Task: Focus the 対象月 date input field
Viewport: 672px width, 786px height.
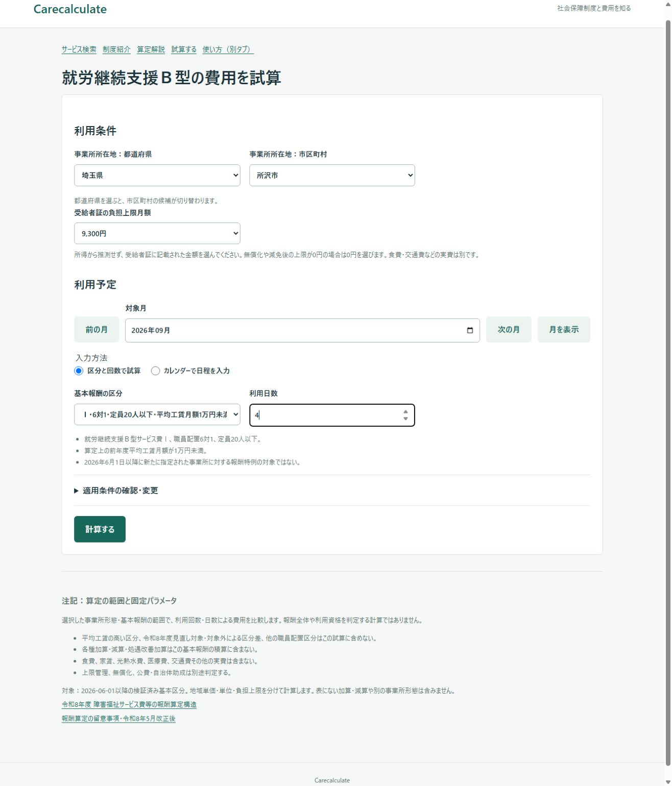Action: [x=302, y=330]
